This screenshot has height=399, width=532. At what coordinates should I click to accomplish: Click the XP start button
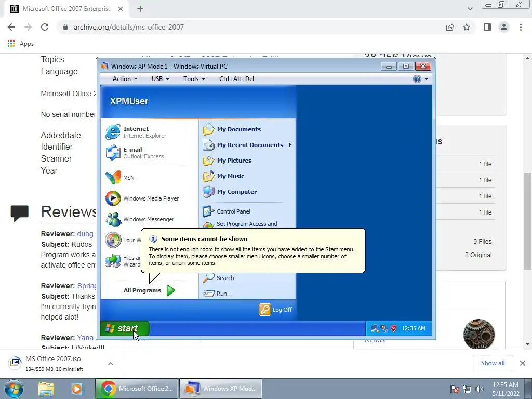[x=124, y=328]
